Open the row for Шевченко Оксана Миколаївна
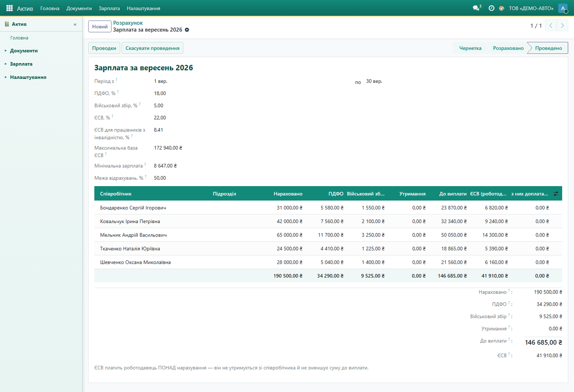Viewport: 574px width, 392px height. pos(328,262)
